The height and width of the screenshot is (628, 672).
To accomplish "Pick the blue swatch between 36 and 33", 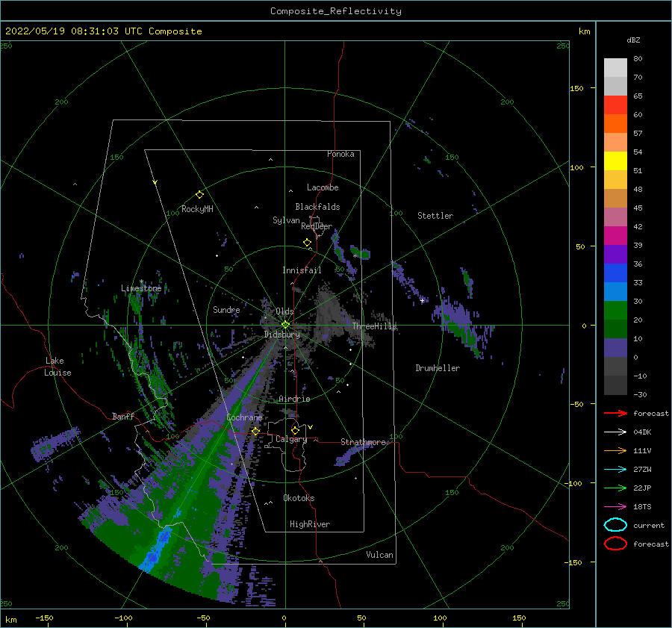I will (615, 273).
